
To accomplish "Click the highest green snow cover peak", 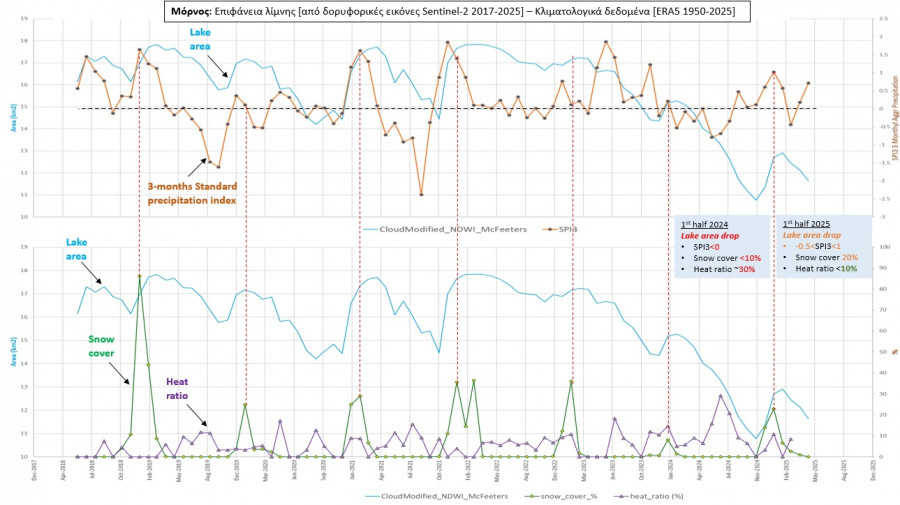I will click(139, 276).
